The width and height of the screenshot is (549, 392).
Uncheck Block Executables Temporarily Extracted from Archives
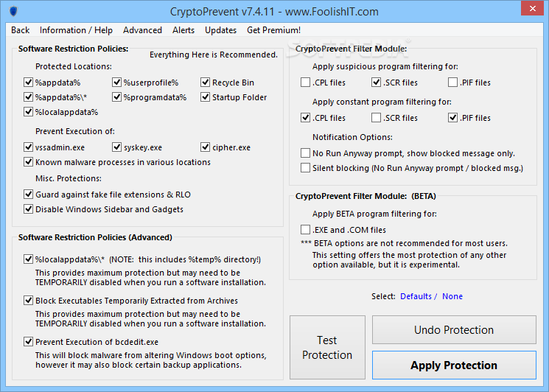28,301
